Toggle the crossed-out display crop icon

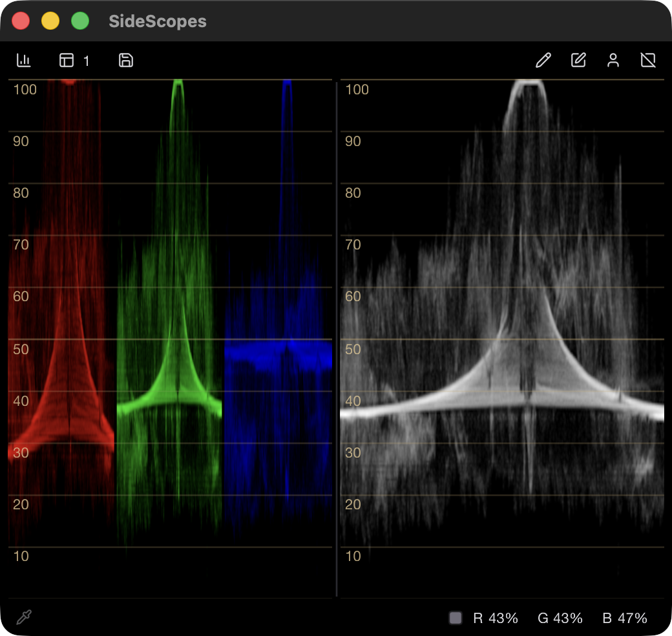(648, 60)
